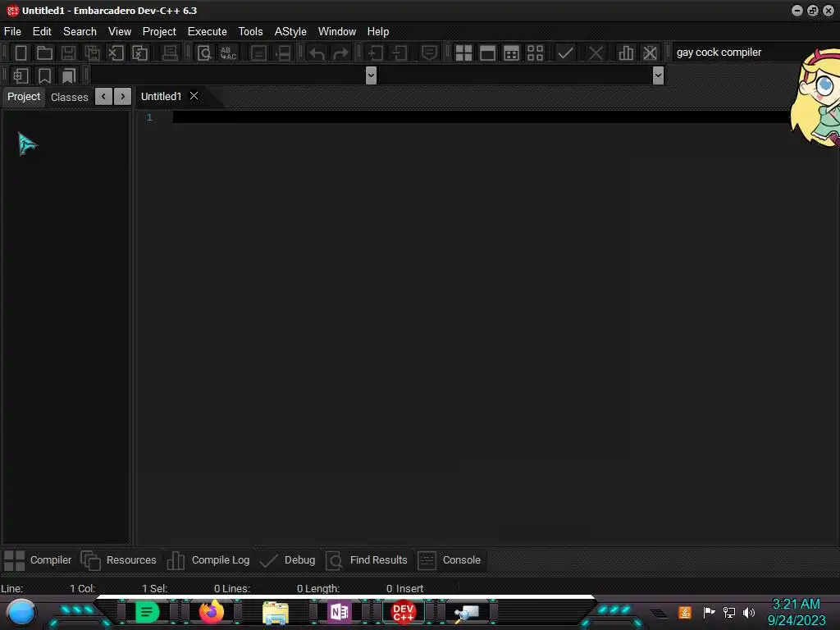Switch to the Project side tab
Image resolution: width=840 pixels, height=630 pixels.
[24, 97]
